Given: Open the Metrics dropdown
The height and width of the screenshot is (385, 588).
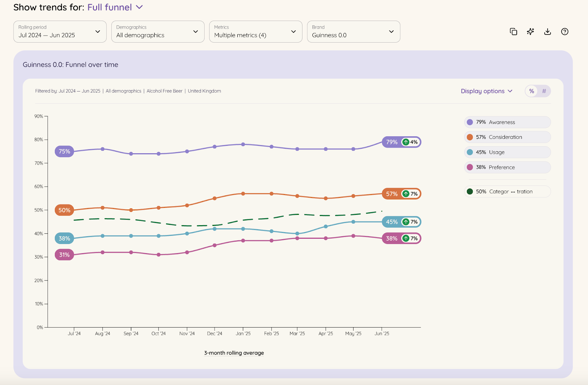Looking at the screenshot, I should (x=256, y=32).
